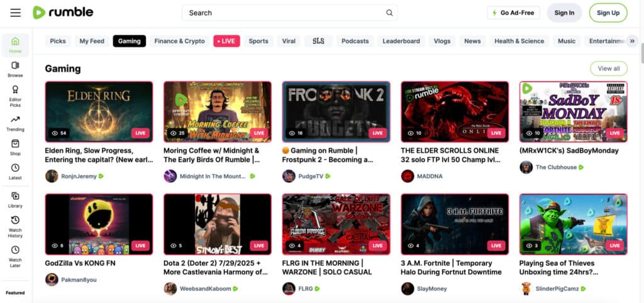644x303 pixels.
Task: Go to Trending in the sidebar
Action: (x=15, y=123)
